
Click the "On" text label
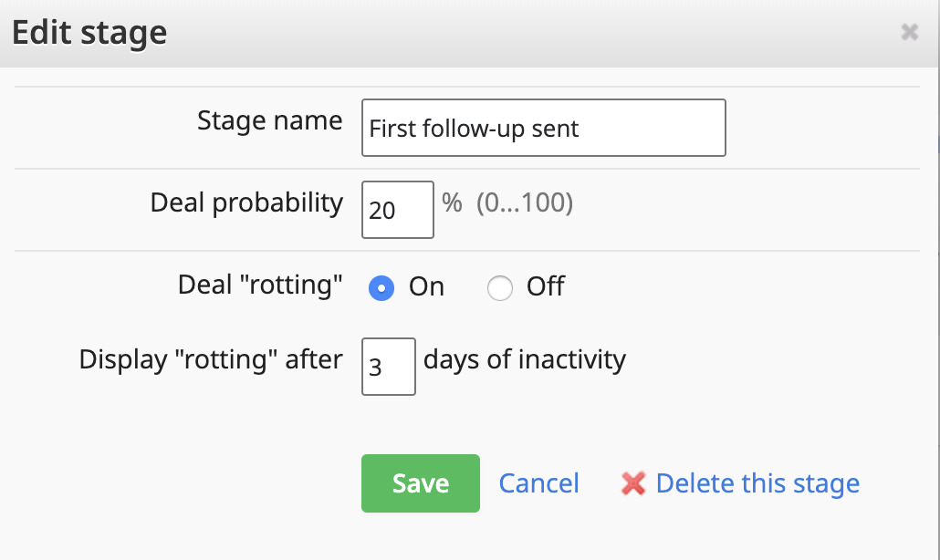(x=426, y=287)
